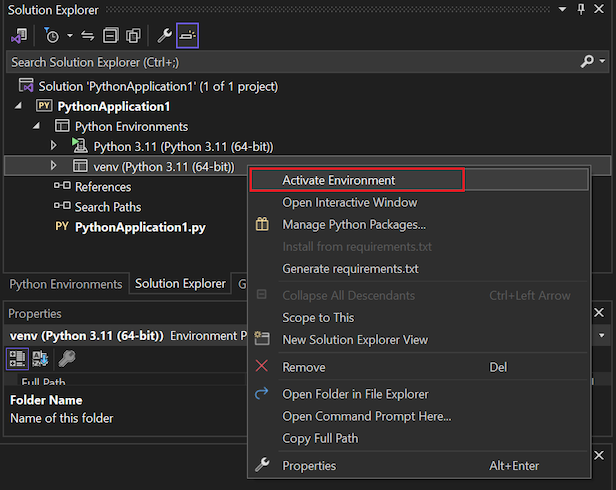This screenshot has height=490, width=616.
Task: Click the Show All Files toolbar icon
Action: pyautogui.click(x=132, y=36)
